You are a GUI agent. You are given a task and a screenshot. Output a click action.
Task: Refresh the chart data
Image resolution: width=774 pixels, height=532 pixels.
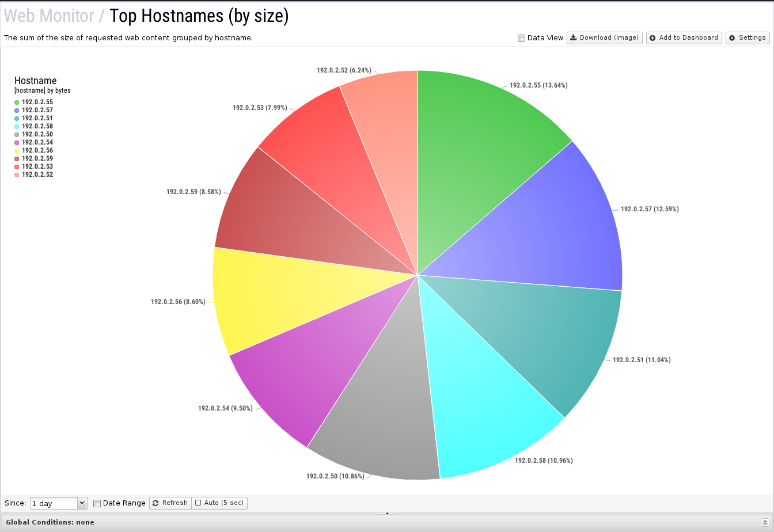(x=170, y=503)
